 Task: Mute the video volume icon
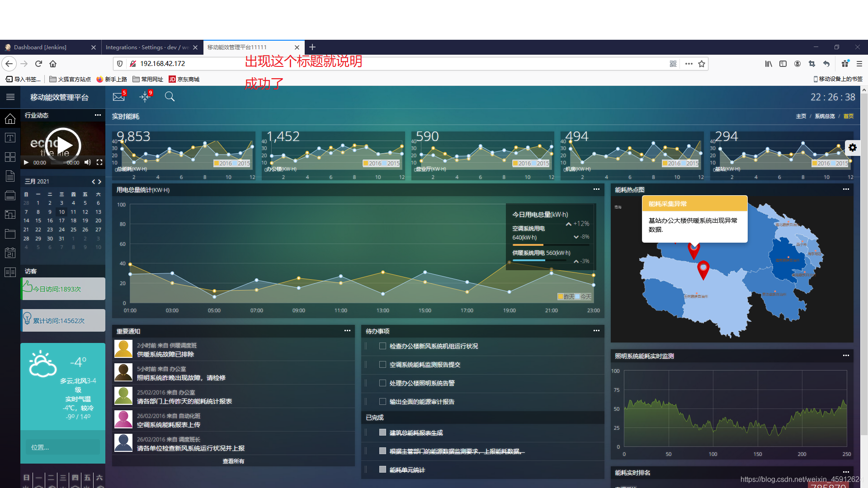88,162
